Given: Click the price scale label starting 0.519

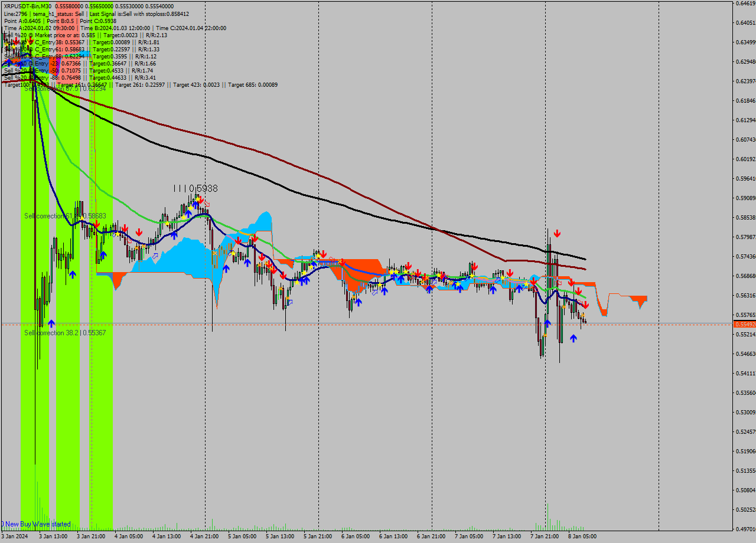Looking at the screenshot, I should click(745, 452).
